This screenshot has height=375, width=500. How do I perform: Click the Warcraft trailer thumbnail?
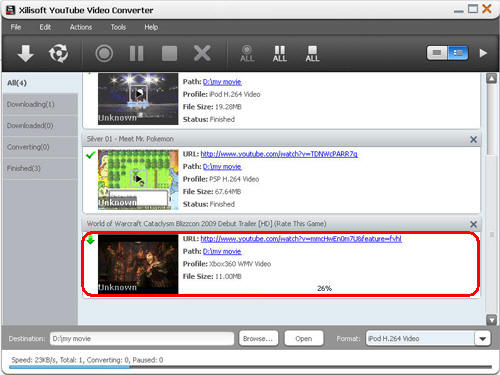pos(138,264)
